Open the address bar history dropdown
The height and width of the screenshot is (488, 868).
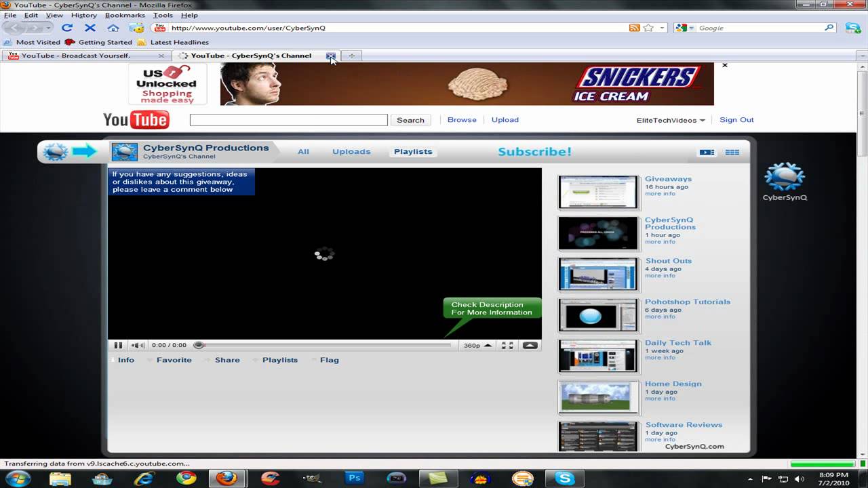point(662,28)
